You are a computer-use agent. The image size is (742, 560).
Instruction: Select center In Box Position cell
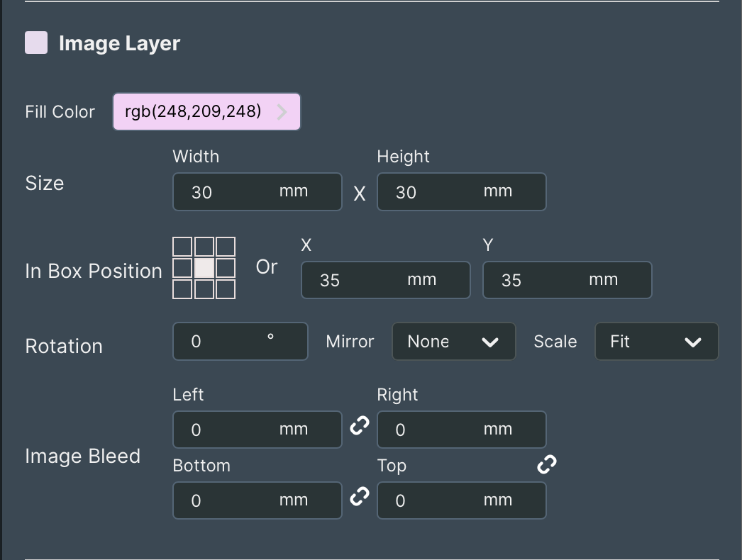click(x=204, y=268)
